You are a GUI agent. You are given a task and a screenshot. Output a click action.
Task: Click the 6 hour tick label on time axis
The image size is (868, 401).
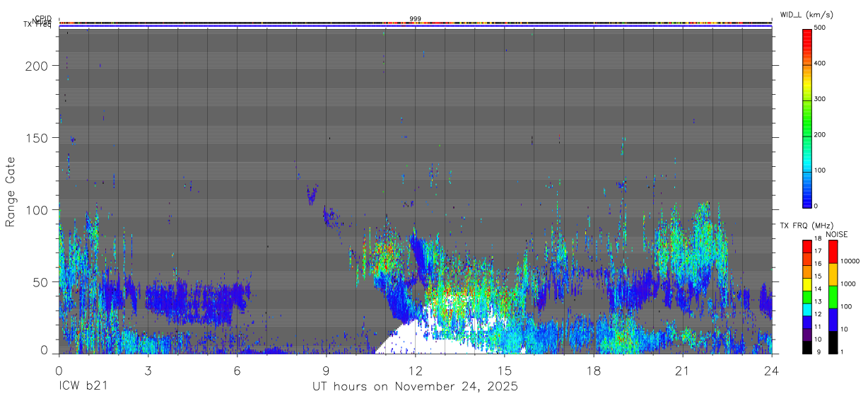point(237,371)
